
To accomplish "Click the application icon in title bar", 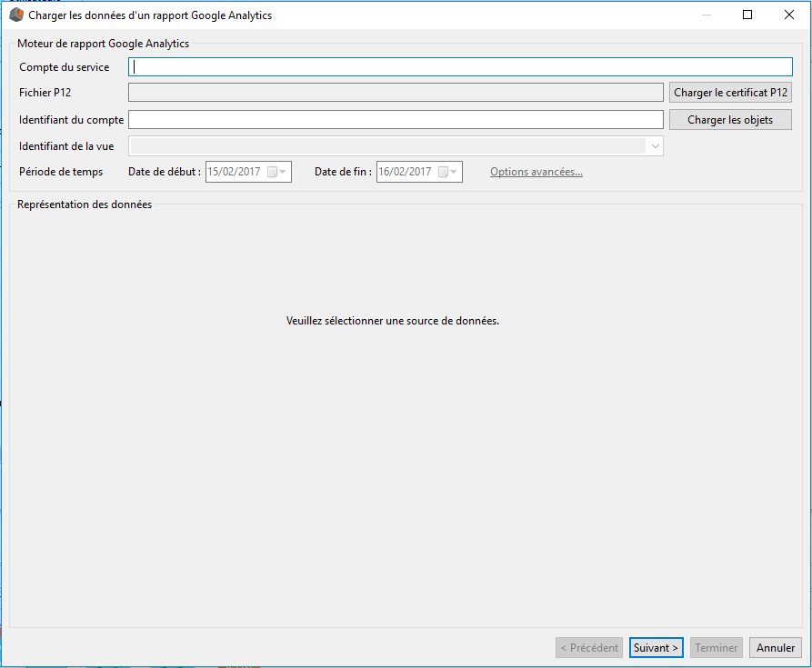I will [x=16, y=15].
